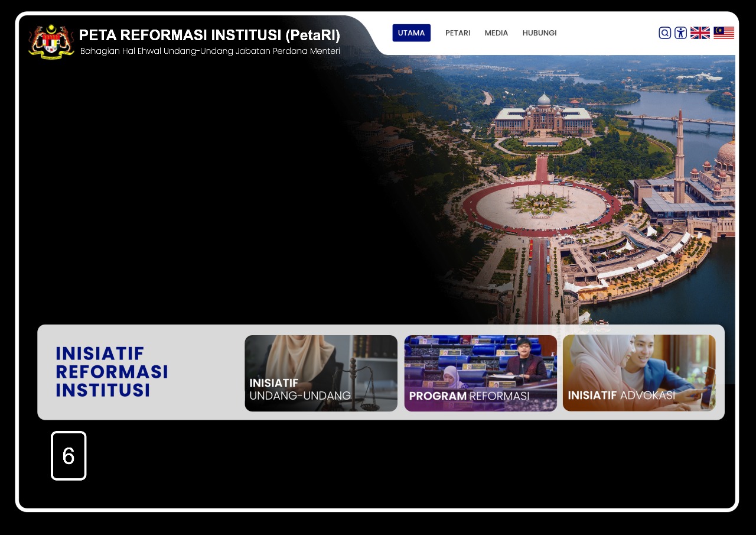
Task: Open the PETARI menu
Action: [x=458, y=33]
